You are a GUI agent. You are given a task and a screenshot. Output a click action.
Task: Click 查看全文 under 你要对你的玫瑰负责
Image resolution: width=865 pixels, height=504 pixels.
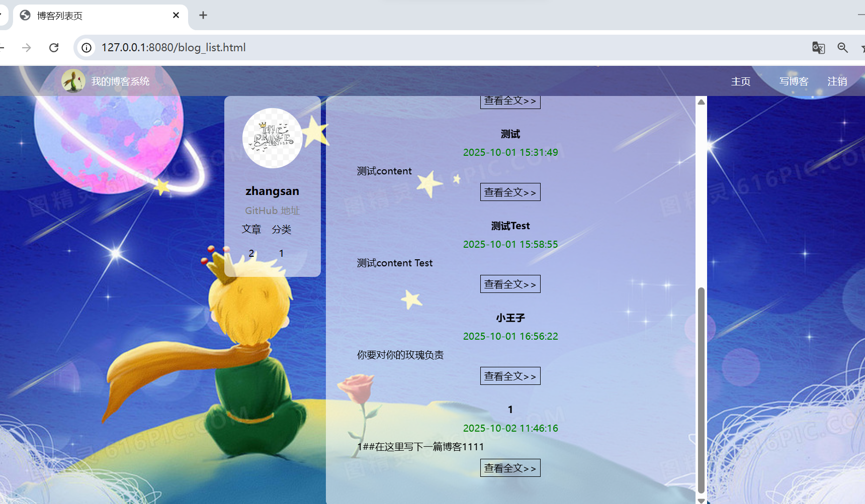510,376
